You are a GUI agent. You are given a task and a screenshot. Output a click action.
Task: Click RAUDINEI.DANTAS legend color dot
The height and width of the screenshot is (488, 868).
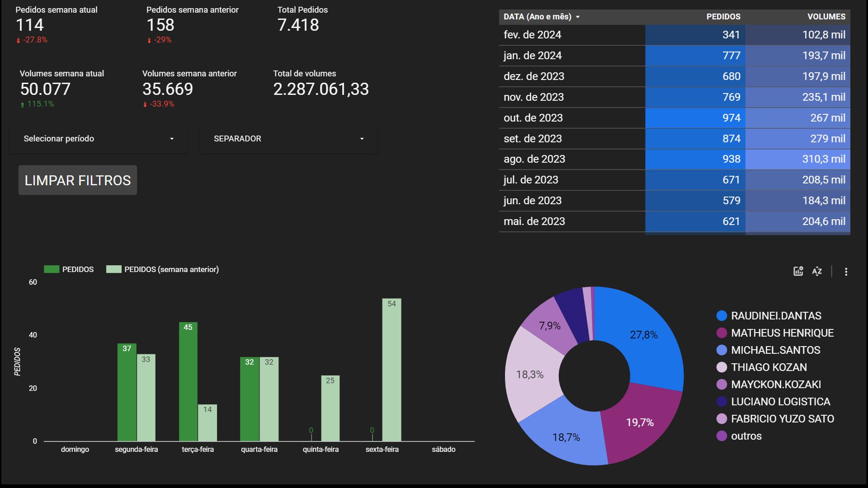tap(722, 316)
